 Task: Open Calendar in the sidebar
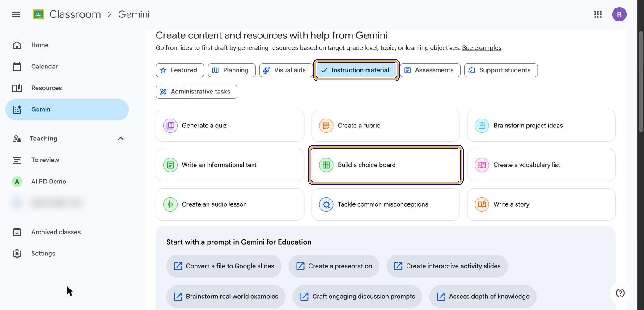(x=67, y=67)
